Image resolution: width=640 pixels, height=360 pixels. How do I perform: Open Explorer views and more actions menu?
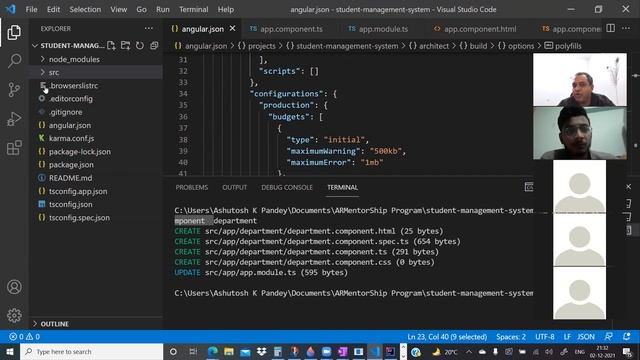(149, 29)
